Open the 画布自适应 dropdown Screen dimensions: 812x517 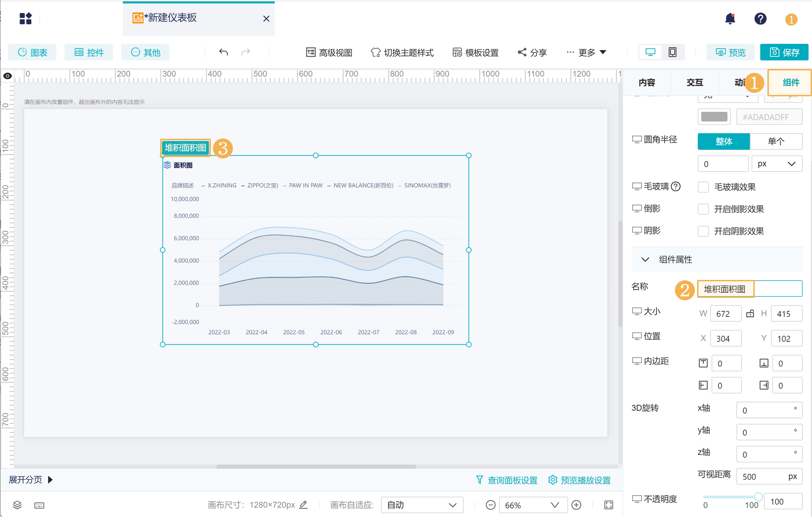point(422,505)
